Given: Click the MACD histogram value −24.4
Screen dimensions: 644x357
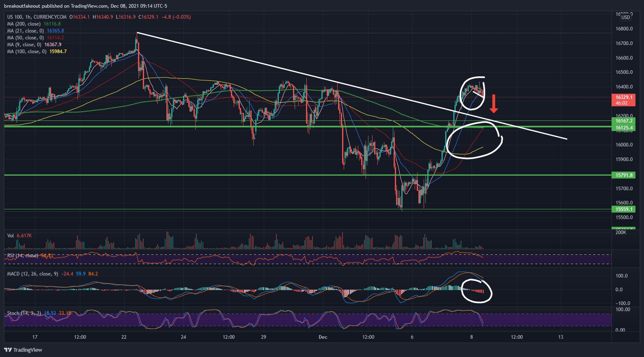Looking at the screenshot, I should pos(67,274).
